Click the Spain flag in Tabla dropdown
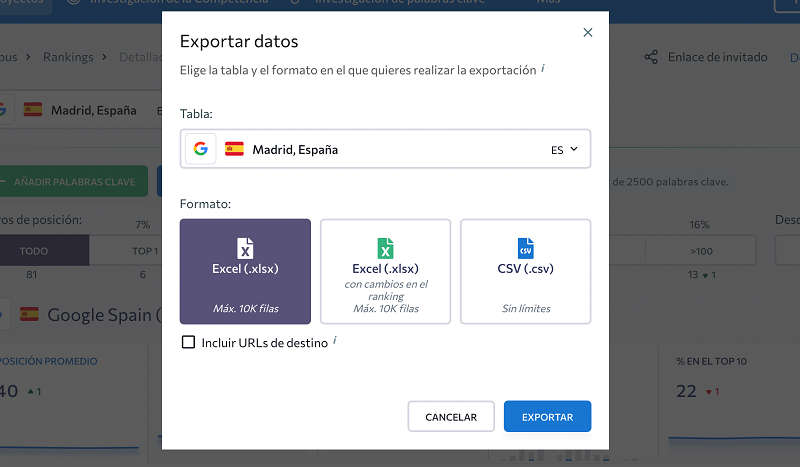The height and width of the screenshot is (467, 800). [x=234, y=149]
